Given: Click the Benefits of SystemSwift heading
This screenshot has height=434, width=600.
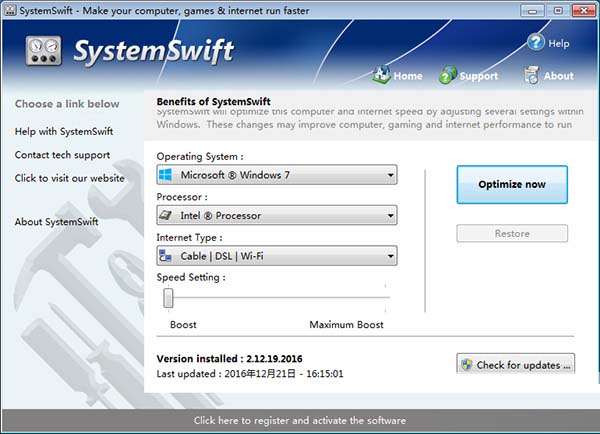Looking at the screenshot, I should click(214, 101).
